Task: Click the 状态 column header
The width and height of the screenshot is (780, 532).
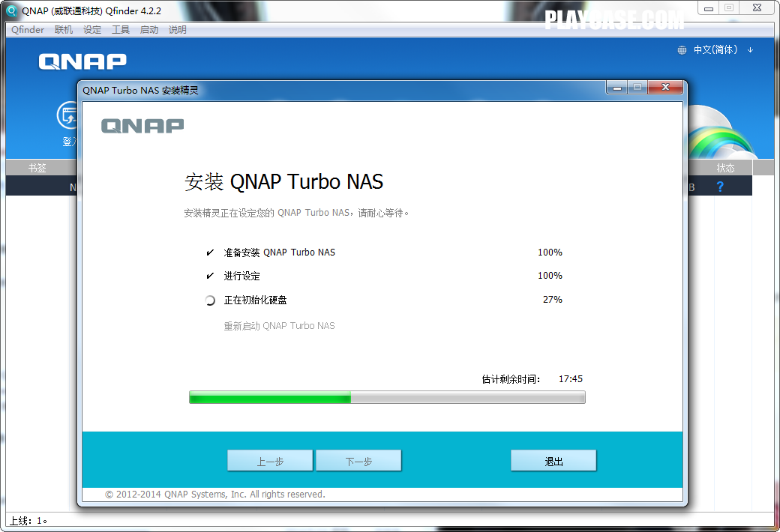Action: 725,168
